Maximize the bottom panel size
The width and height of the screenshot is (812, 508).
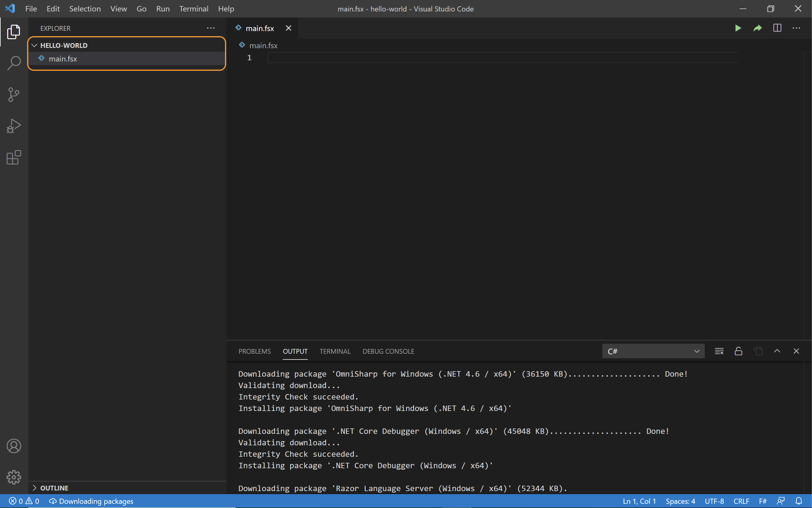777,351
